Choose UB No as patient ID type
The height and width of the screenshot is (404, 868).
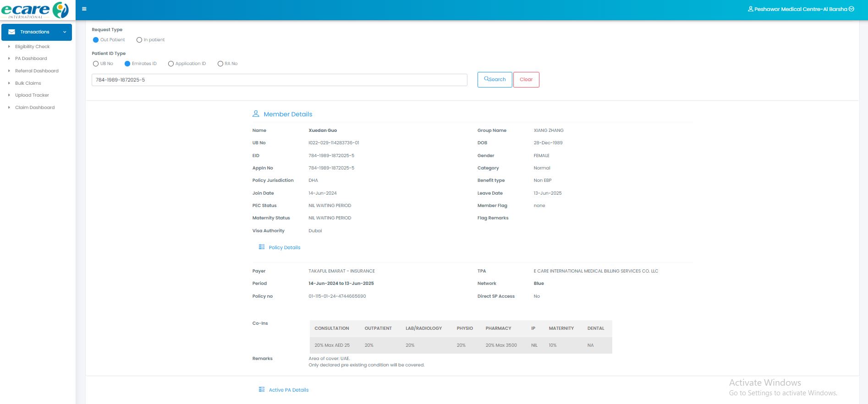[96, 64]
